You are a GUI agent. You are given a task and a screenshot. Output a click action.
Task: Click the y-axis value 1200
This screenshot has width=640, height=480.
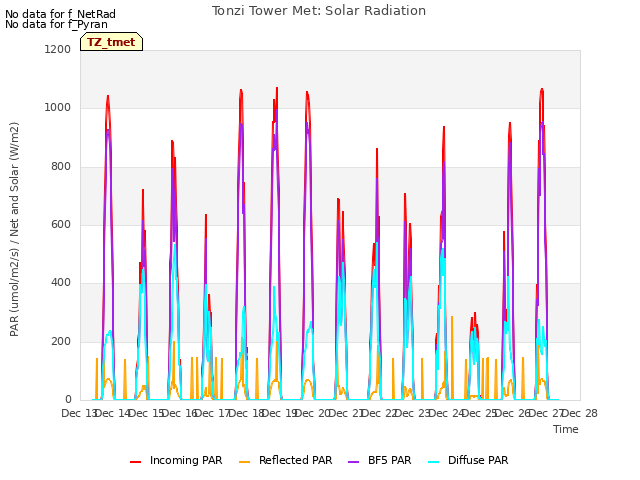[58, 49]
